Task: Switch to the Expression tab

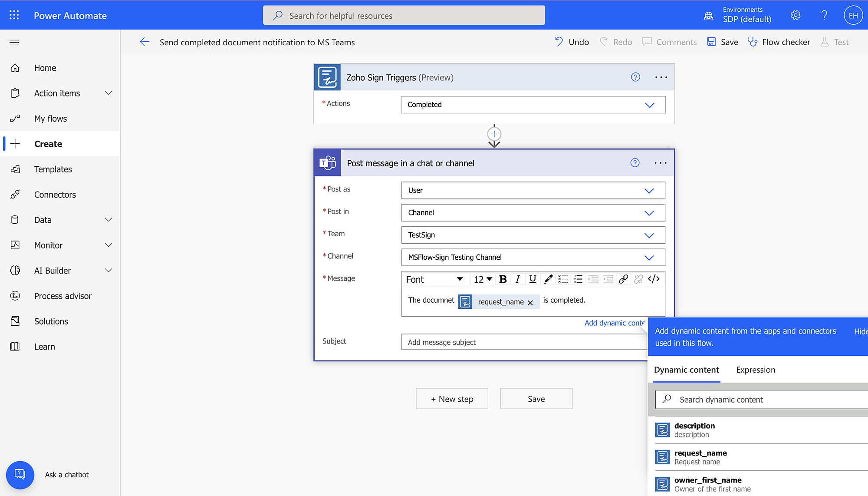Action: (756, 370)
